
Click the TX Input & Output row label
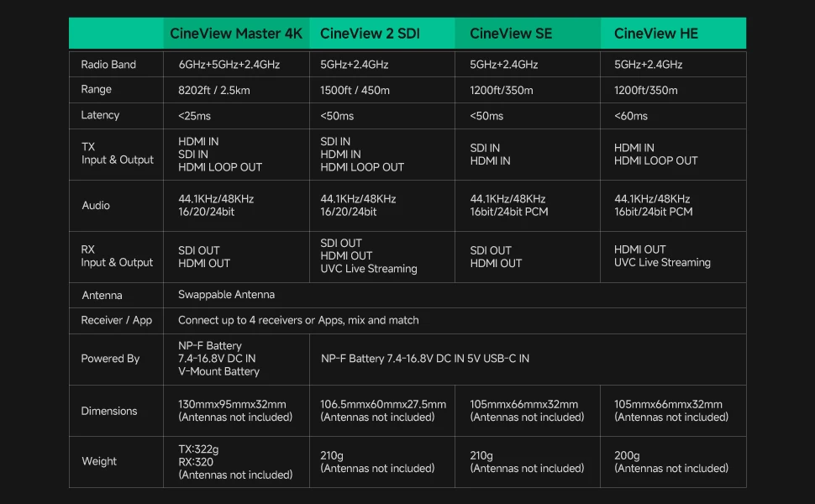pos(117,153)
